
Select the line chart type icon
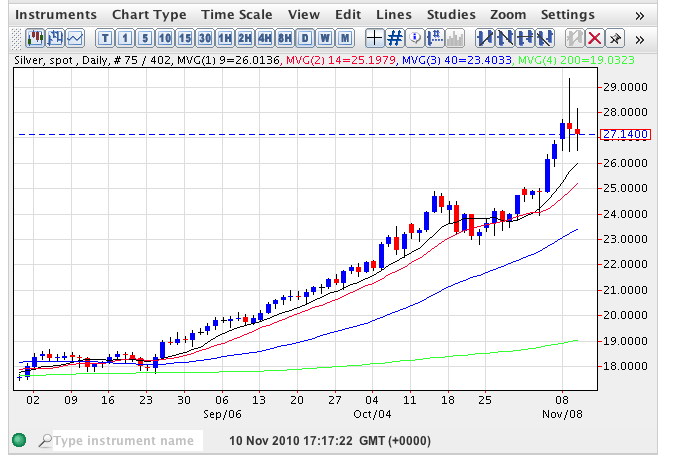77,38
